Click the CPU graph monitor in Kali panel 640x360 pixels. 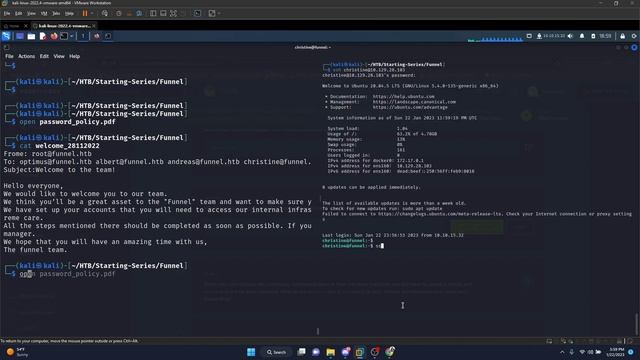(495, 39)
